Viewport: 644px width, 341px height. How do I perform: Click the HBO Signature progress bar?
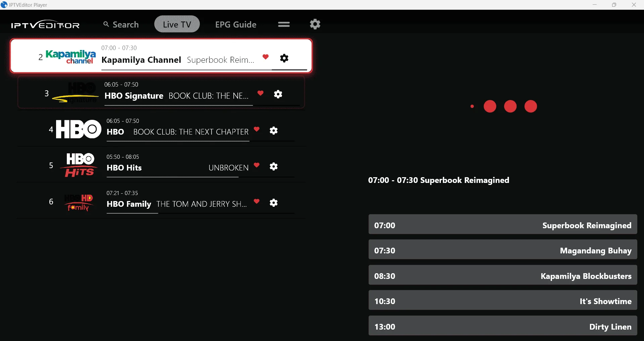point(202,105)
